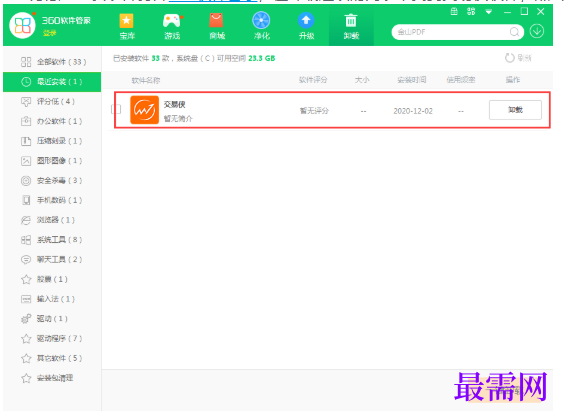Open the 升级 upward arrow tab
Image resolution: width=566 pixels, height=418 pixels.
306,26
